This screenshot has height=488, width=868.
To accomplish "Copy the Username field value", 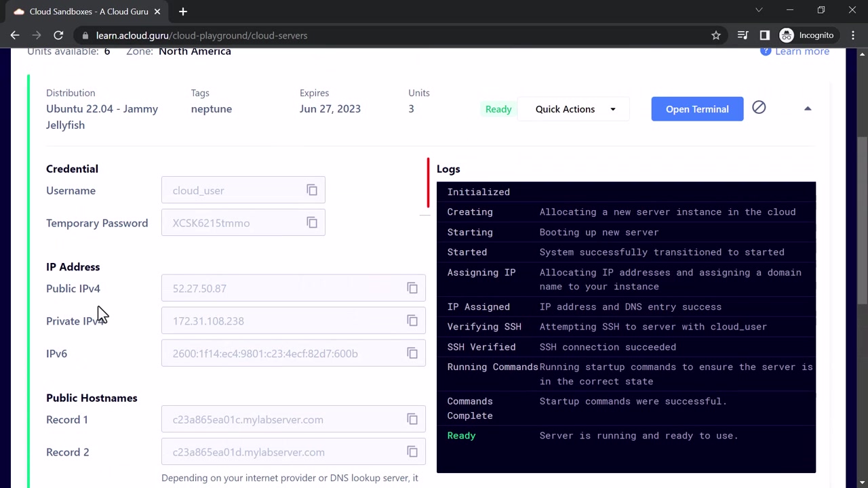I will pyautogui.click(x=312, y=190).
